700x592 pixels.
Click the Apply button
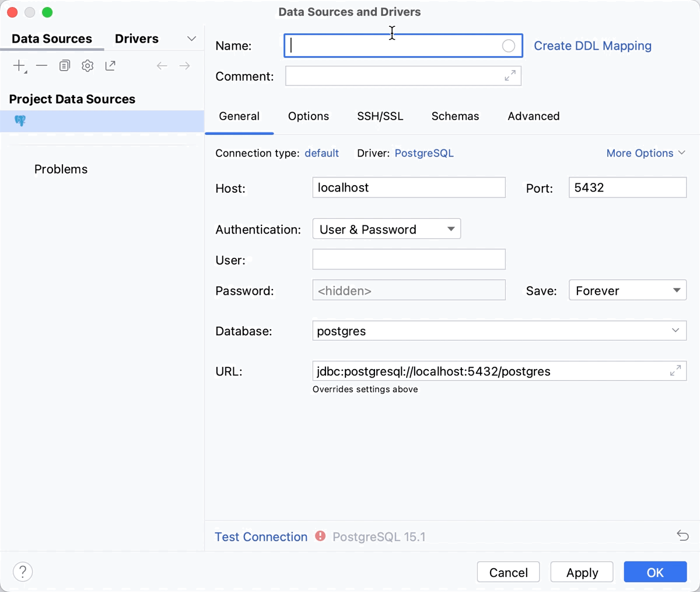[x=582, y=572]
